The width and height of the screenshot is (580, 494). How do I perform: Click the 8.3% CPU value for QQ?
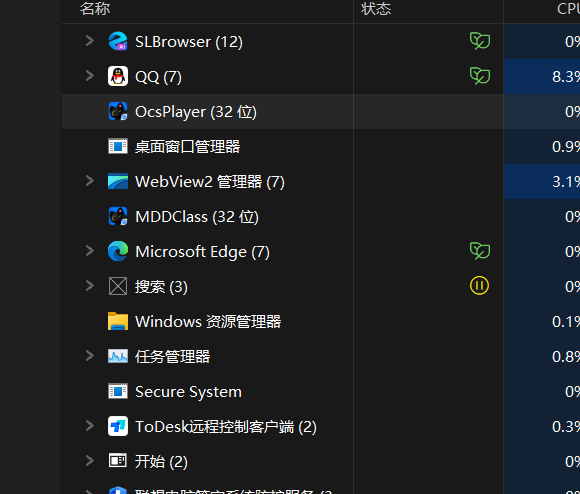coord(566,77)
